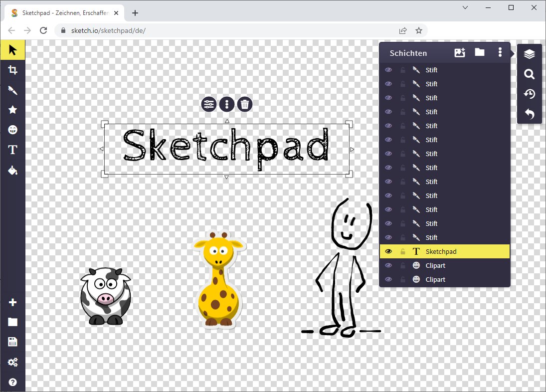546x392 pixels.
Task: Select the Crop tool in left toolbar
Action: (12, 70)
